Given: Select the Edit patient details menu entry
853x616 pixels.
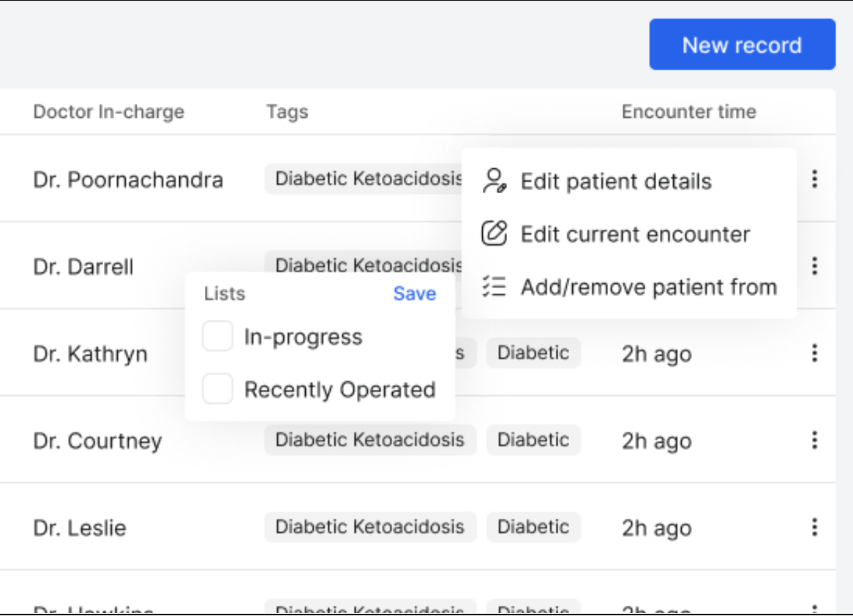Looking at the screenshot, I should [x=615, y=181].
